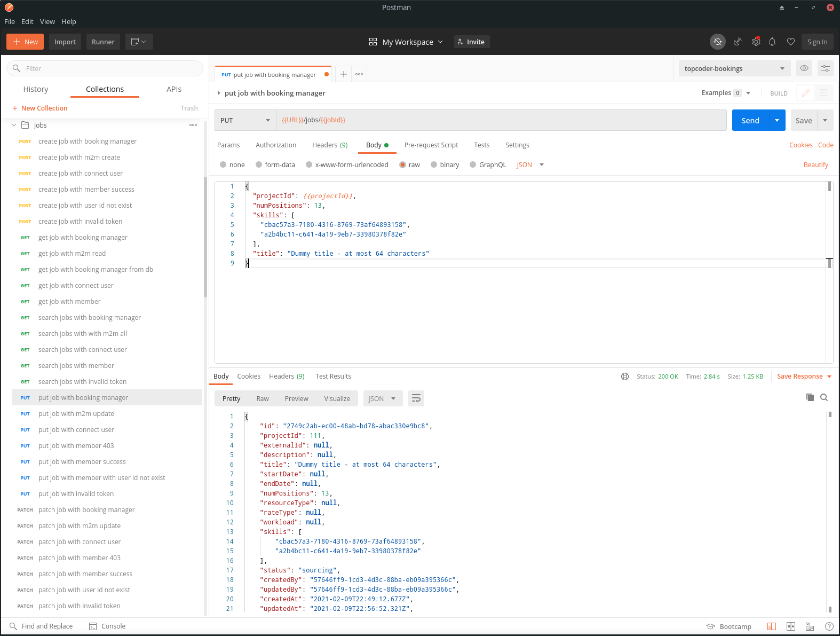Open tab options three-dot menu
The width and height of the screenshot is (840, 636).
[359, 74]
